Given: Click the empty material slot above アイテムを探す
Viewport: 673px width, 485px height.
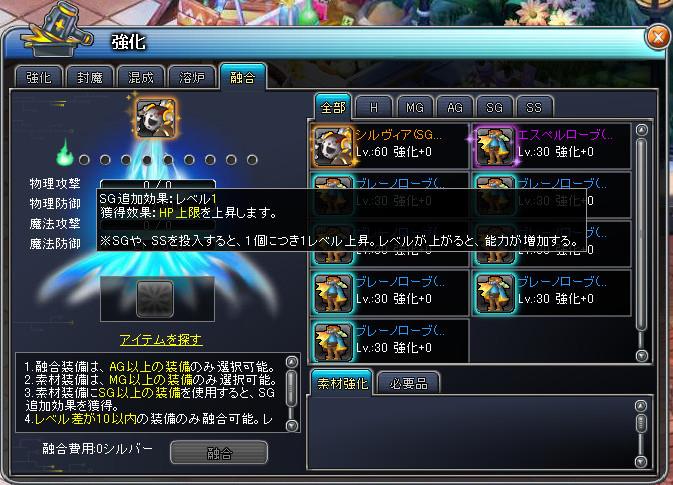Looking at the screenshot, I should coord(155,299).
